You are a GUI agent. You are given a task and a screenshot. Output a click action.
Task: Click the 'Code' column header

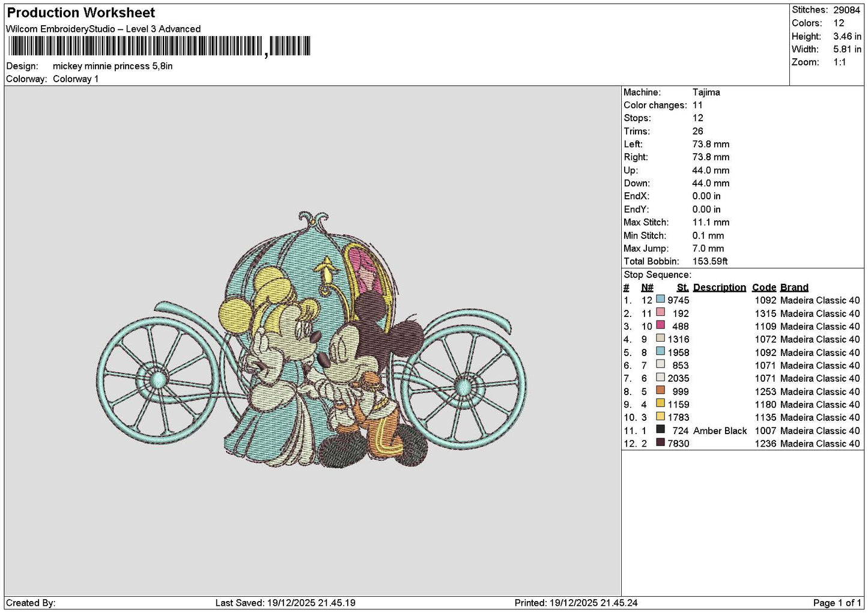coord(764,288)
